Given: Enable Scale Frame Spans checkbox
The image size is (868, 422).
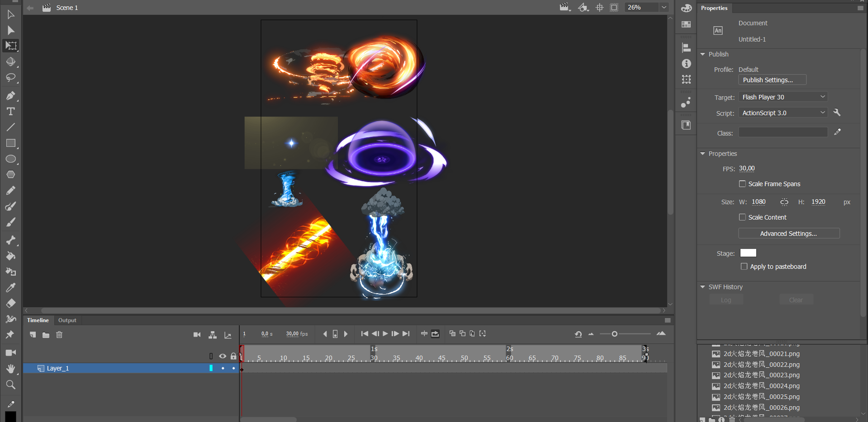Looking at the screenshot, I should (x=742, y=184).
